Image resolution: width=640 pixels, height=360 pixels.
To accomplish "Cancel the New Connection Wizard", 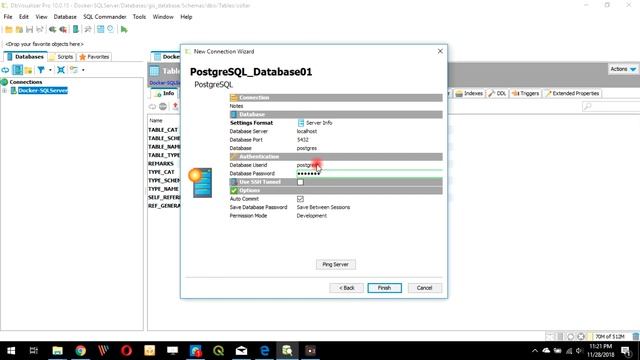I will point(424,288).
